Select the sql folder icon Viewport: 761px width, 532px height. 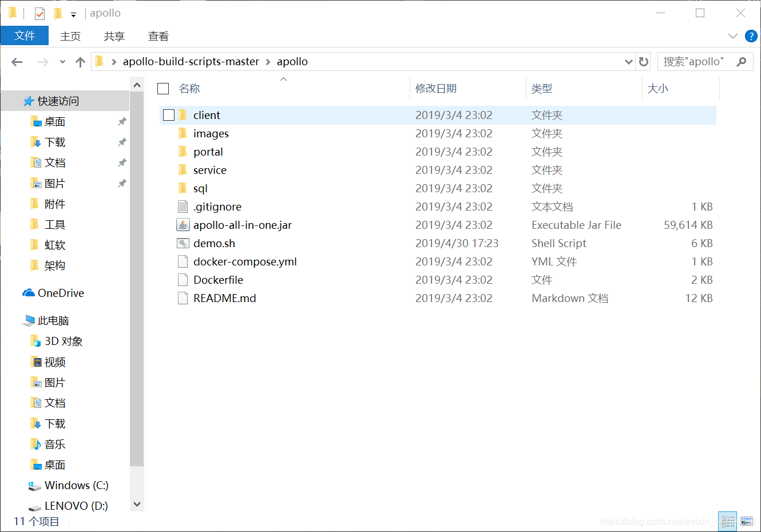183,188
